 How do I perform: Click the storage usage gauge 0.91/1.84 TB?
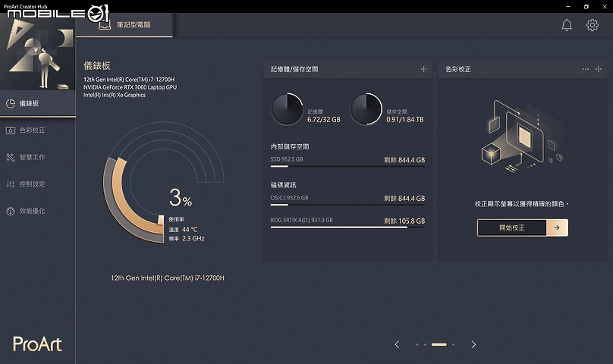(366, 109)
